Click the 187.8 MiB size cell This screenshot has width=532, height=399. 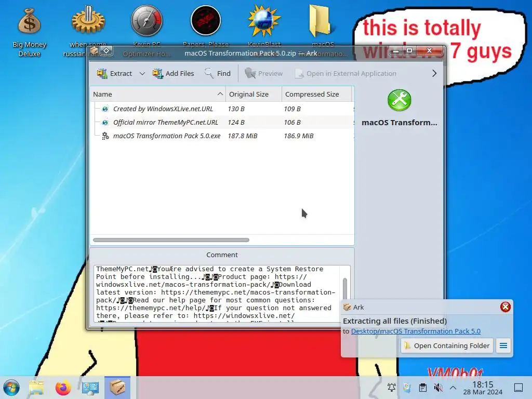tap(243, 136)
